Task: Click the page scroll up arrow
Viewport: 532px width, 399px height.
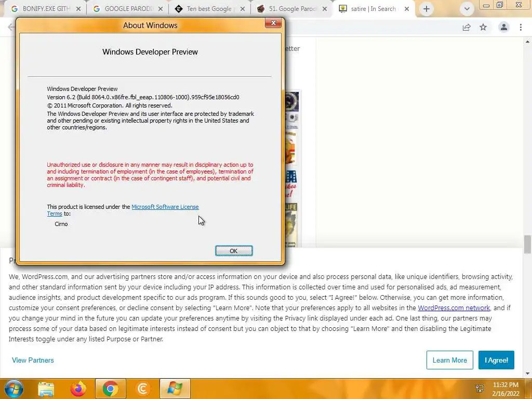Action: coord(527,42)
